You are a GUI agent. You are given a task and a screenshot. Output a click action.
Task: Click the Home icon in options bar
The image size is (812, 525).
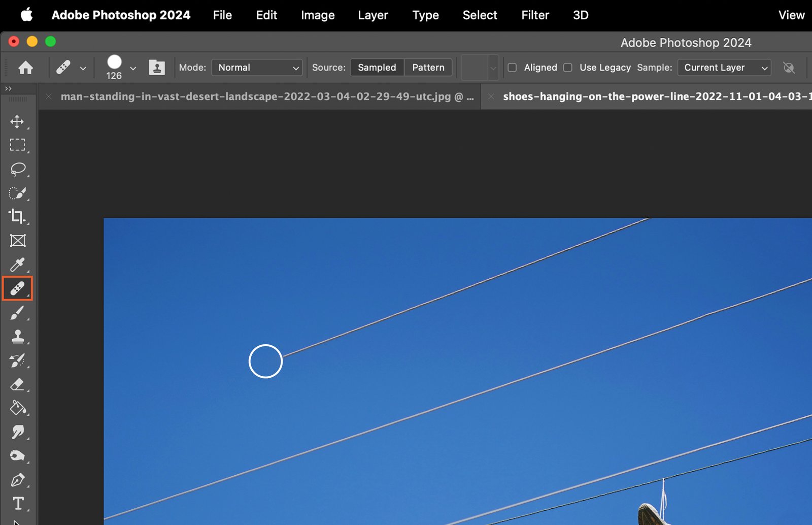tap(25, 68)
